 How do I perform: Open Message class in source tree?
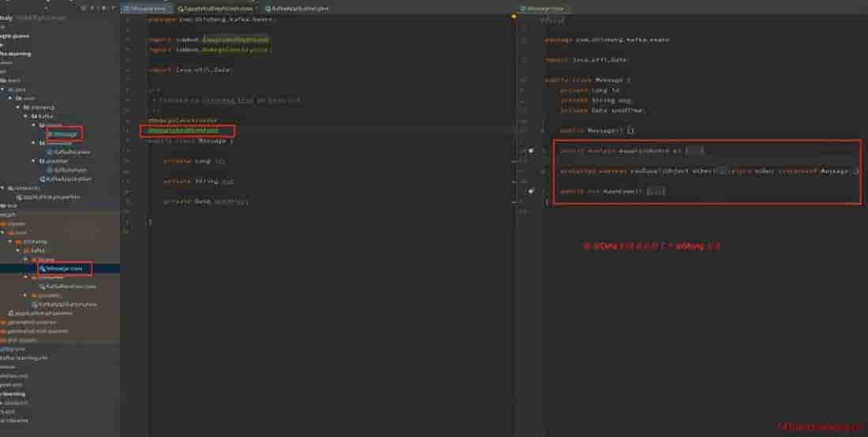[66, 134]
